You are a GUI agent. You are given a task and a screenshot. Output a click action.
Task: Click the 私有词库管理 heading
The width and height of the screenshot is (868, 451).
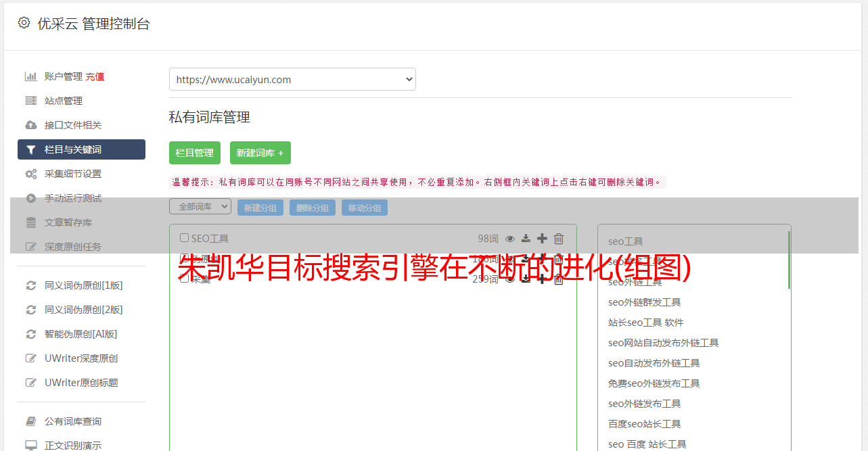210,117
